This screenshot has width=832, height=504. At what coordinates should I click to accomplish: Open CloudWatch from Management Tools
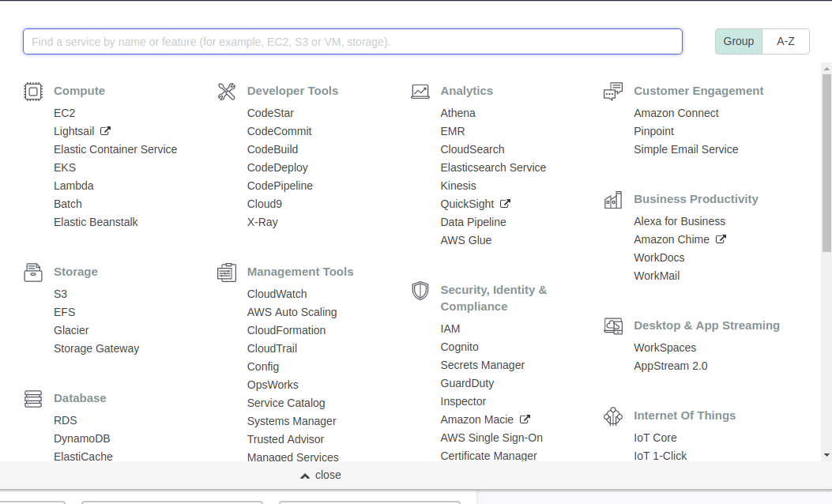click(277, 294)
